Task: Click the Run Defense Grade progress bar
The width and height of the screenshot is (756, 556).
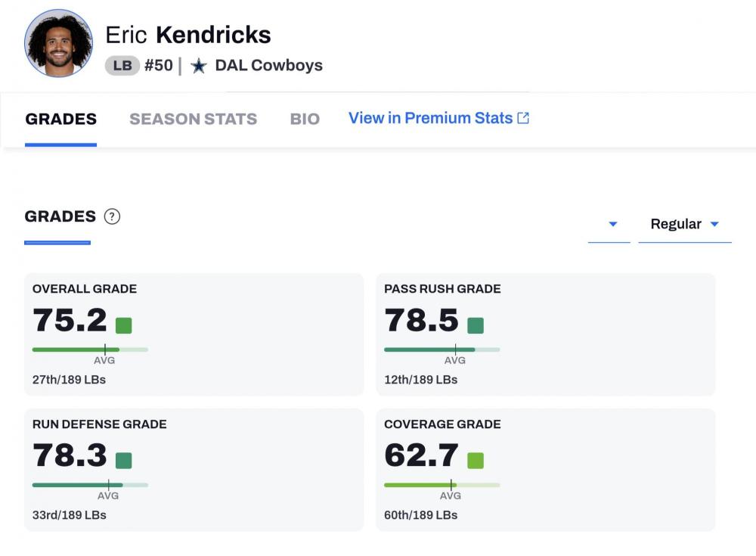Action: point(90,485)
